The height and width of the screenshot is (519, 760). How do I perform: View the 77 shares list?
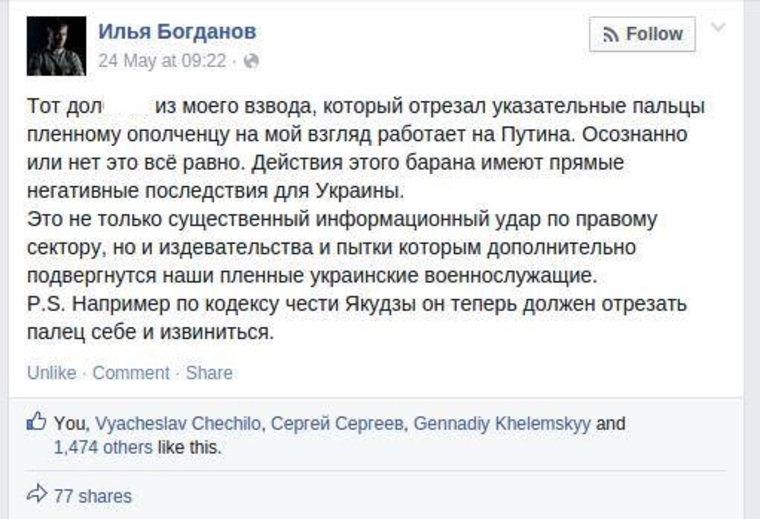[x=93, y=496]
